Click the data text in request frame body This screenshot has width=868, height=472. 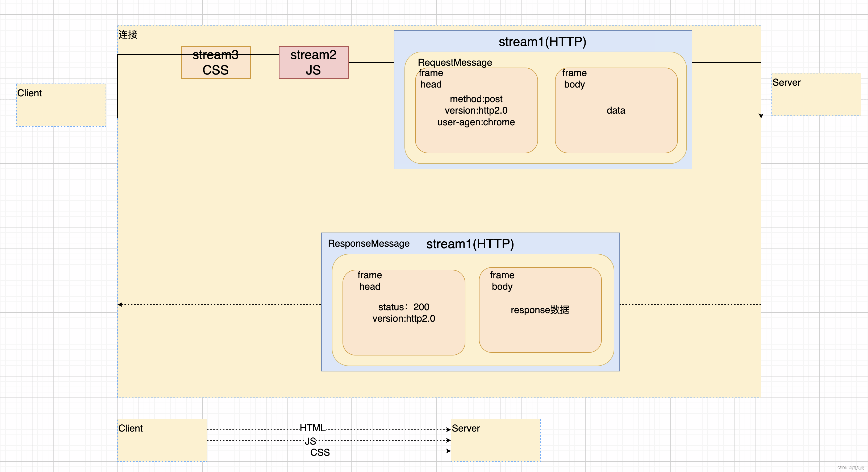point(616,110)
